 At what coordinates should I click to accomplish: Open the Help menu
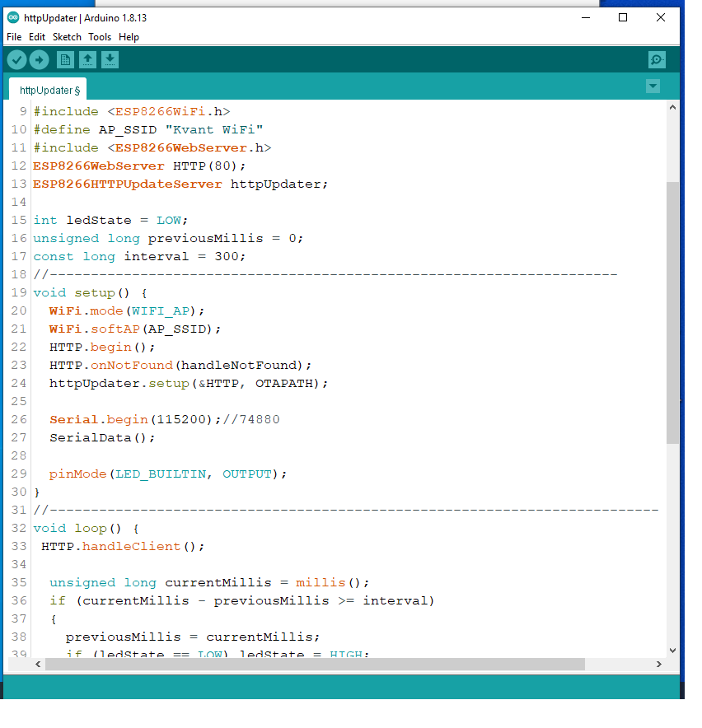coord(129,37)
